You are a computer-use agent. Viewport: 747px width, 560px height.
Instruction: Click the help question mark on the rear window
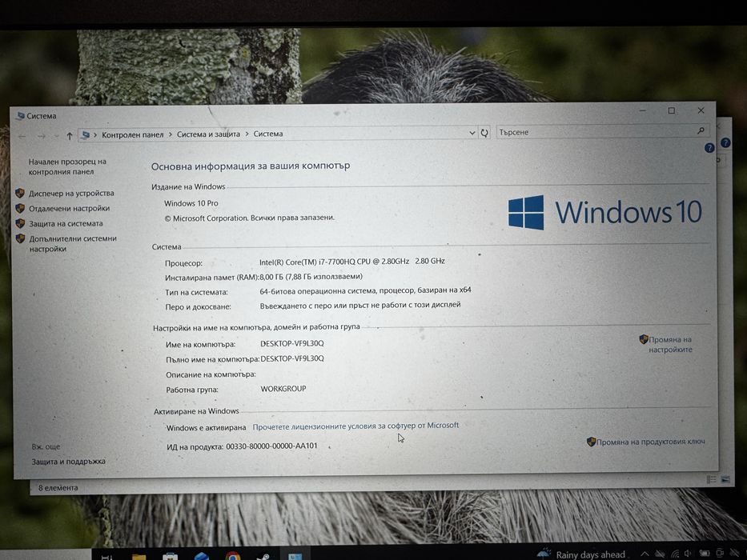pyautogui.click(x=725, y=143)
